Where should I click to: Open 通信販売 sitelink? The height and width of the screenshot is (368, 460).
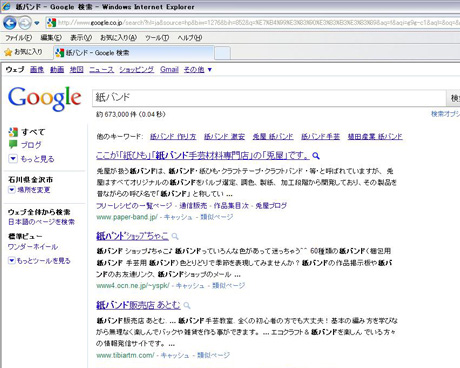pos(193,206)
